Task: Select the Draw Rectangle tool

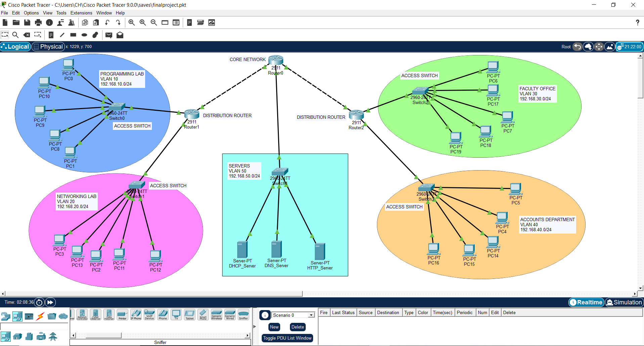Action: click(x=73, y=35)
